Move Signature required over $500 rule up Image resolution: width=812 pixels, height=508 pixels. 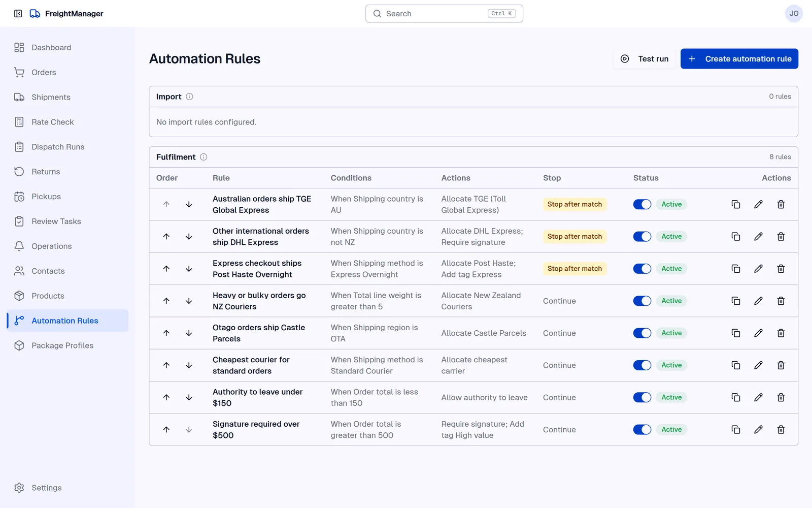pos(166,430)
